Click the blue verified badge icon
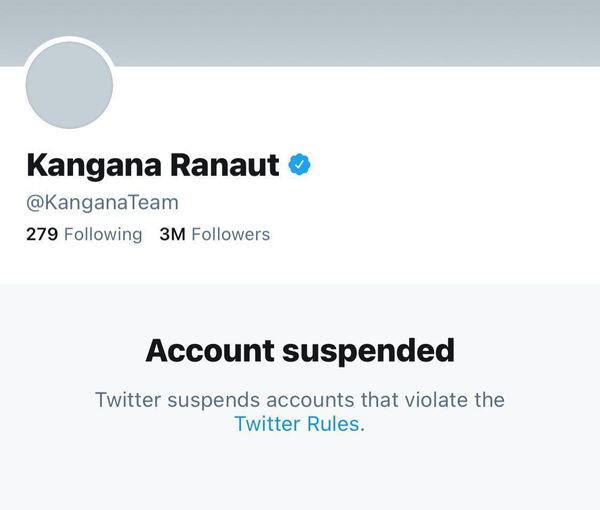 tap(300, 164)
